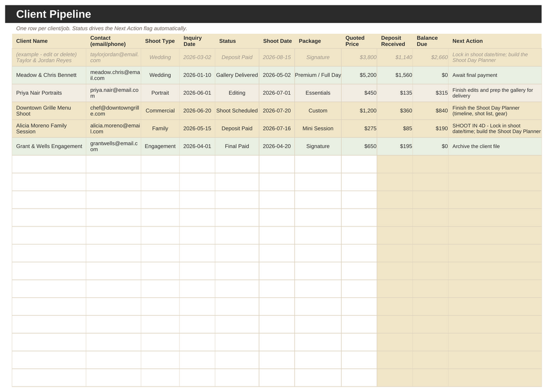547x392 pixels.
Task: Select the Priya Nair Portraits cell
Action: click(x=49, y=93)
